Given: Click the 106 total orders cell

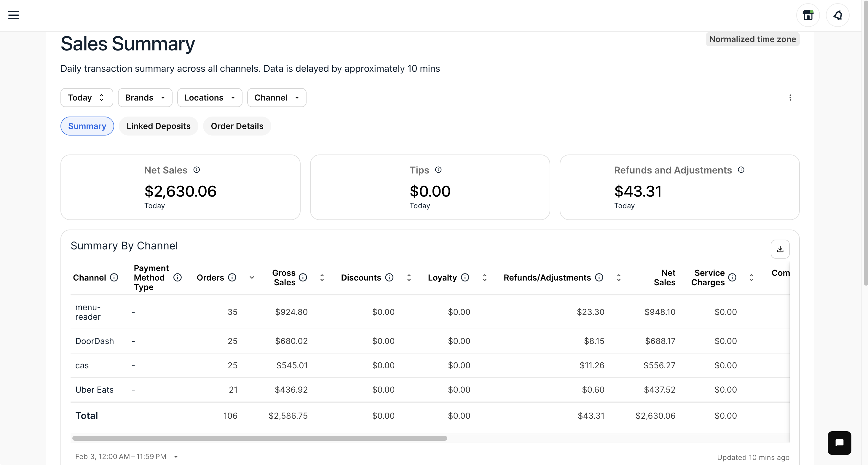Looking at the screenshot, I should click(x=230, y=416).
